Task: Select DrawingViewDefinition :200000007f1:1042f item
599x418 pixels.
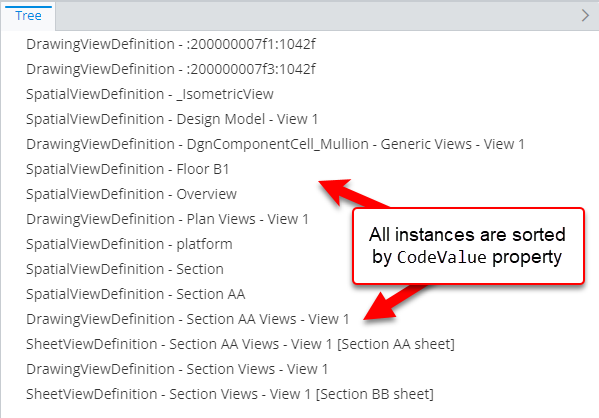Action: (171, 44)
